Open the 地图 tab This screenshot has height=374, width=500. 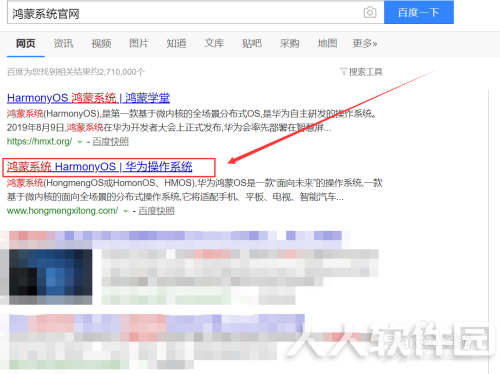(327, 43)
